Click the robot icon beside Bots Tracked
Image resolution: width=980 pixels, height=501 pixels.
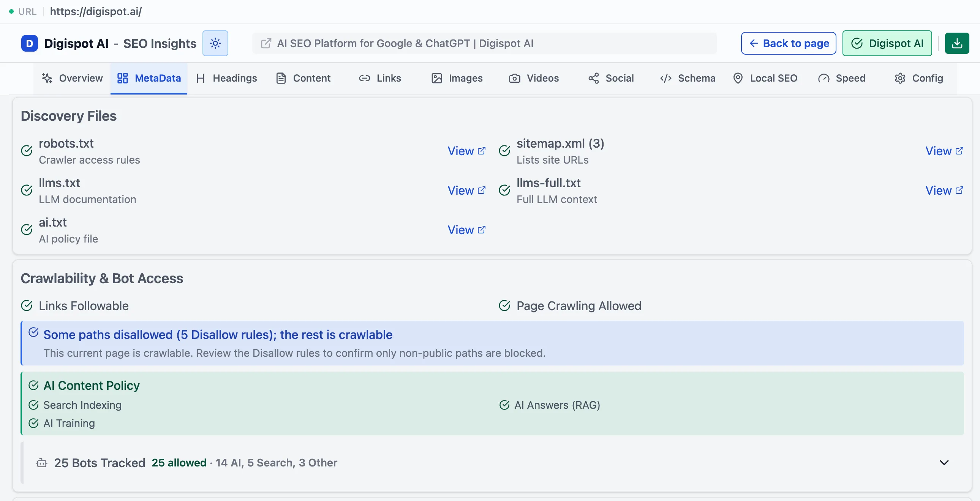(42, 463)
